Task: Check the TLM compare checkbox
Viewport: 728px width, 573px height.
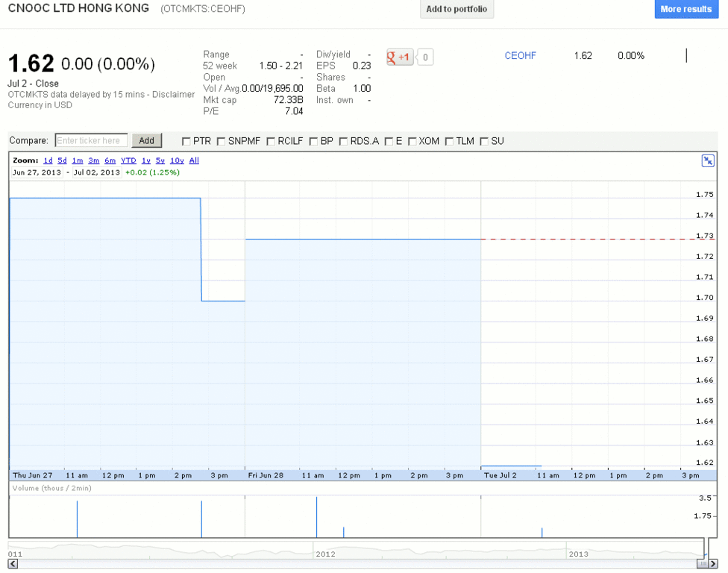Action: (449, 142)
